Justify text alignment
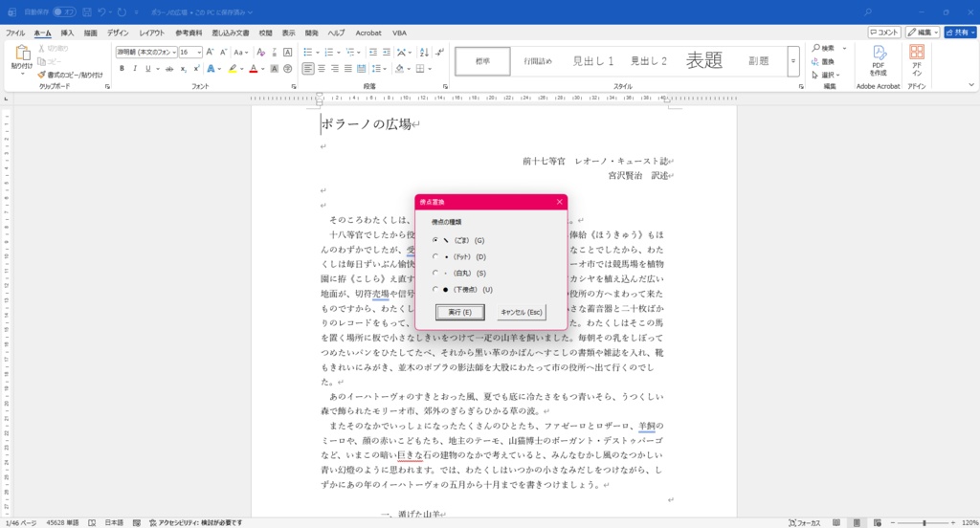The width and height of the screenshot is (980, 528). (x=347, y=69)
